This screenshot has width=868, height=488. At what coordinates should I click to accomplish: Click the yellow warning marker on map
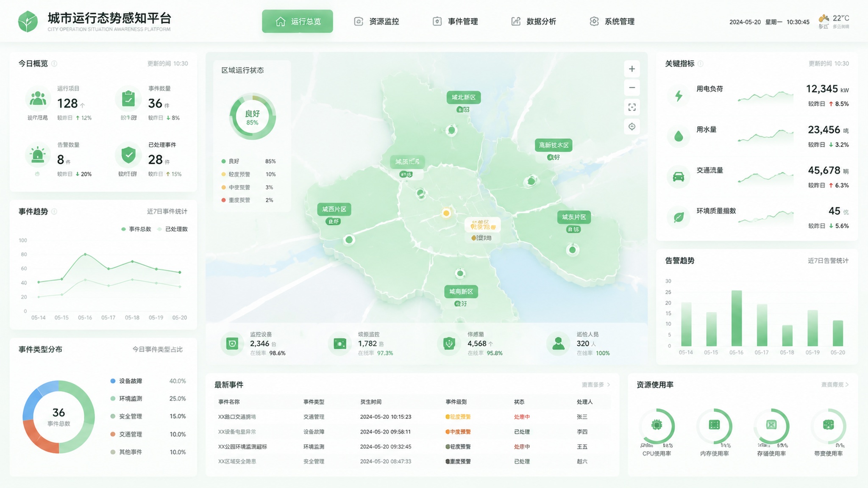coord(446,213)
